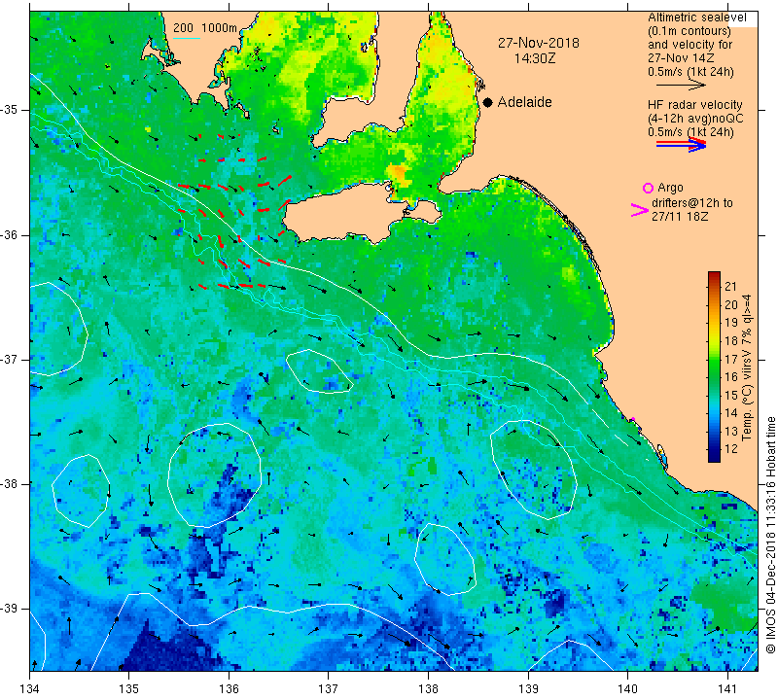This screenshot has height=700, width=778.
Task: Click the 'Altimetric sealevel' legend heading
Action: pyautogui.click(x=696, y=17)
